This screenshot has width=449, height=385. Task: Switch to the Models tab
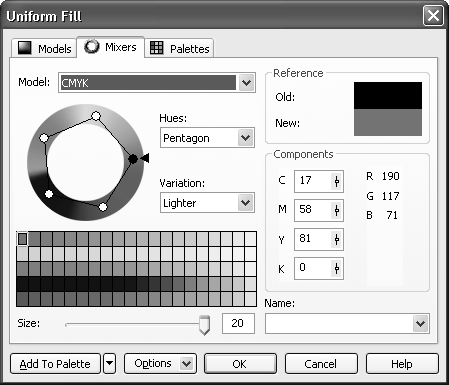click(x=44, y=49)
